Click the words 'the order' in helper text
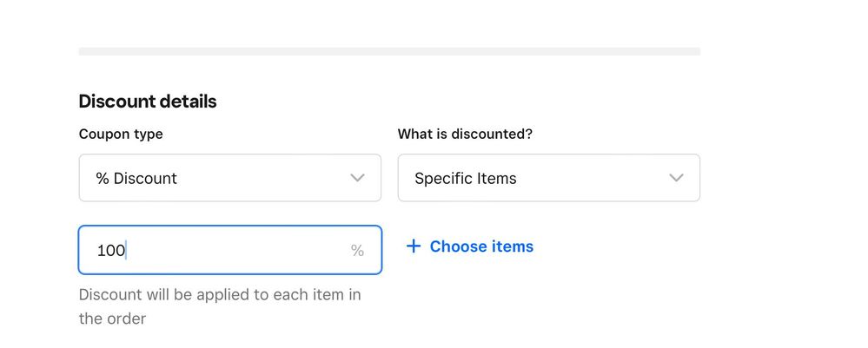Screen dimensions: 868x348 click(x=112, y=318)
